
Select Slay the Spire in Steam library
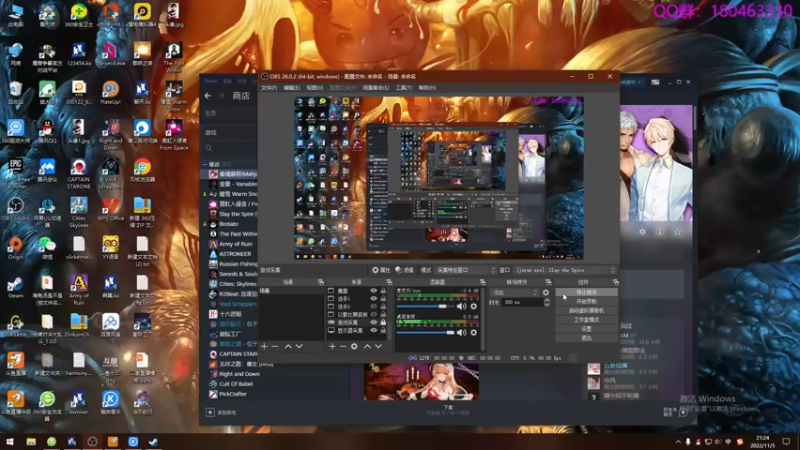point(232,214)
